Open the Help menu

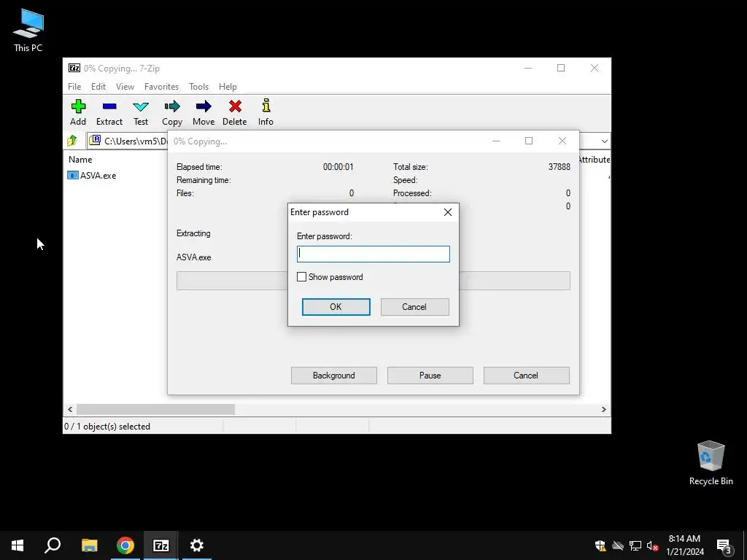(x=228, y=87)
